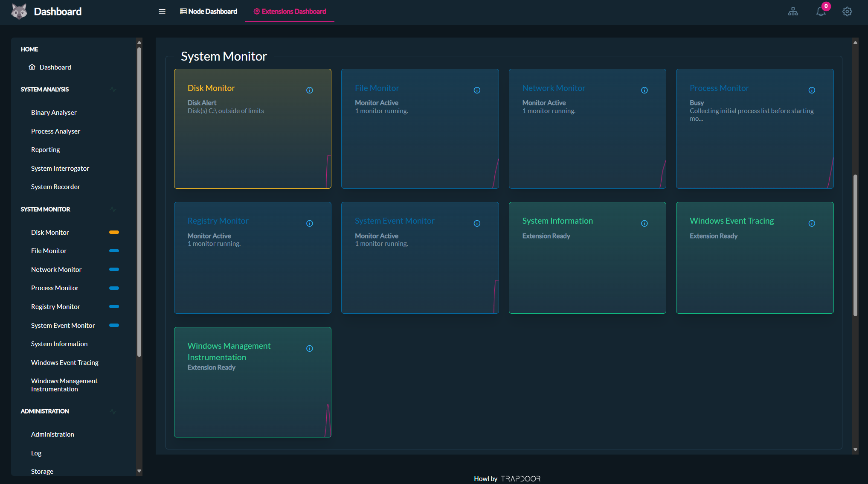Open Binary Analyser from the sidebar

[x=54, y=113]
